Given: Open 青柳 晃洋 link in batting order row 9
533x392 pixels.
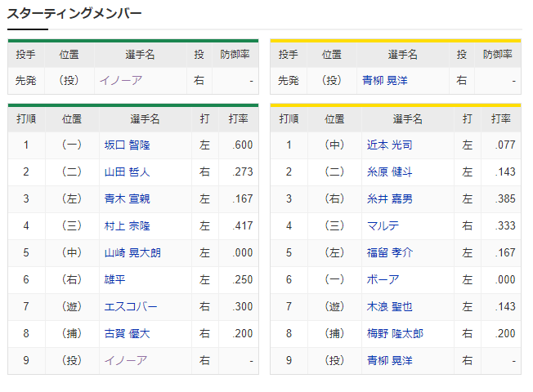Looking at the screenshot, I should pyautogui.click(x=390, y=360).
